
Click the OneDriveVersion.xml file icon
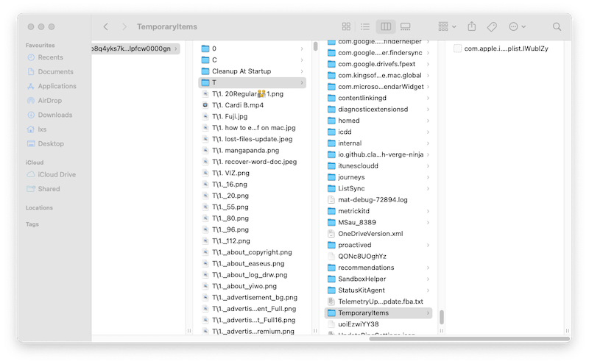click(x=331, y=233)
